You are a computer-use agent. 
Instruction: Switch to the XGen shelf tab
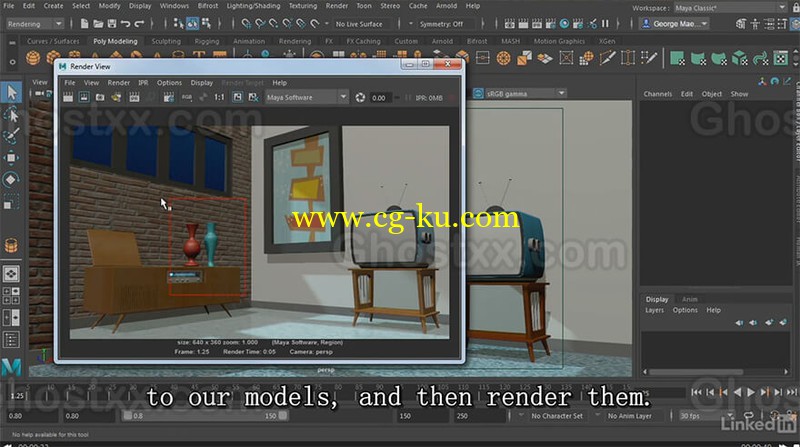pos(607,41)
